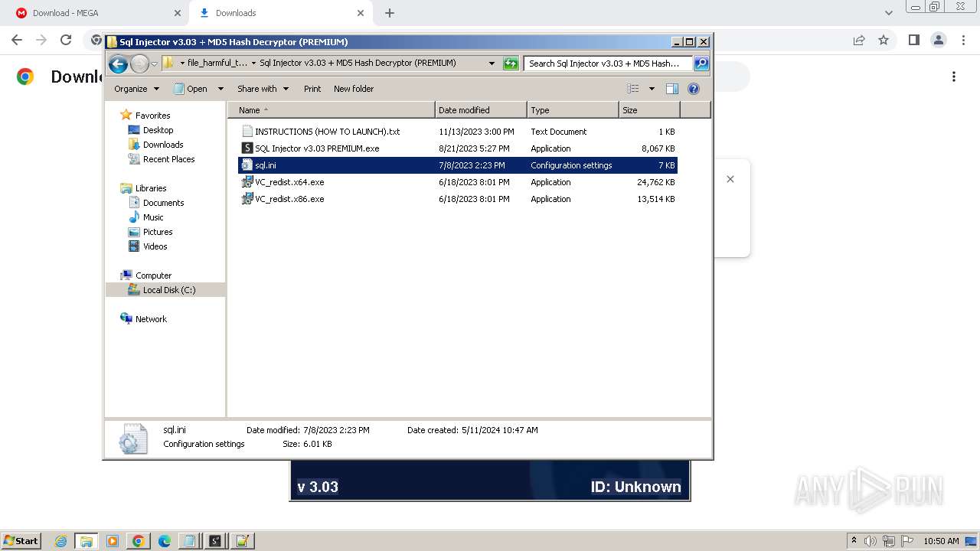Open the Chrome side panel icon
The height and width of the screenshot is (551, 980).
pyautogui.click(x=913, y=40)
